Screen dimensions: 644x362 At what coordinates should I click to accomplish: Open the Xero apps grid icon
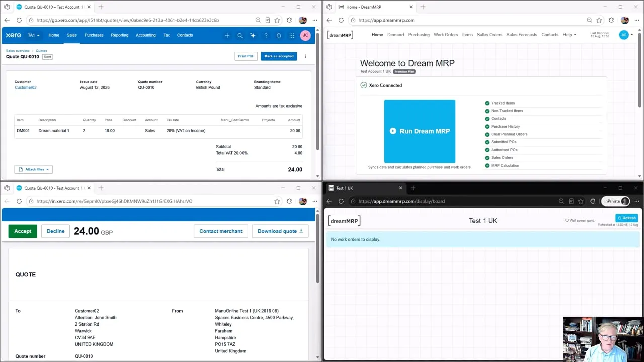(x=292, y=35)
